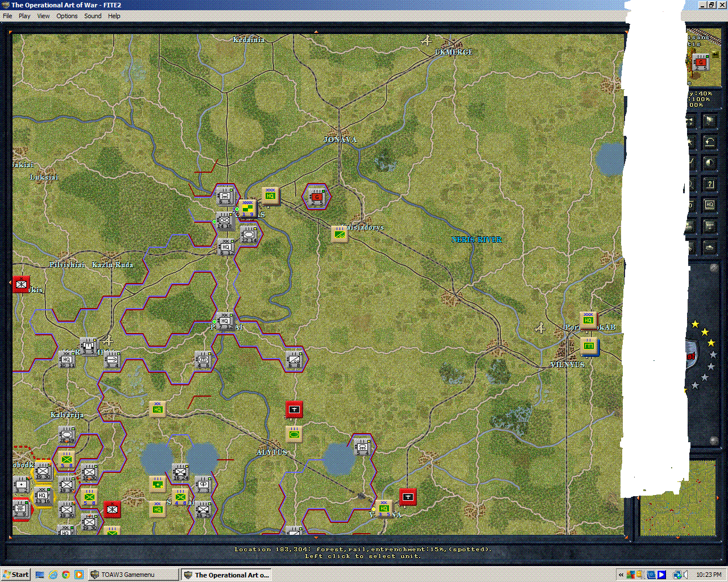Click the UKMERGE city label
This screenshot has height=582, width=728.
pos(454,52)
